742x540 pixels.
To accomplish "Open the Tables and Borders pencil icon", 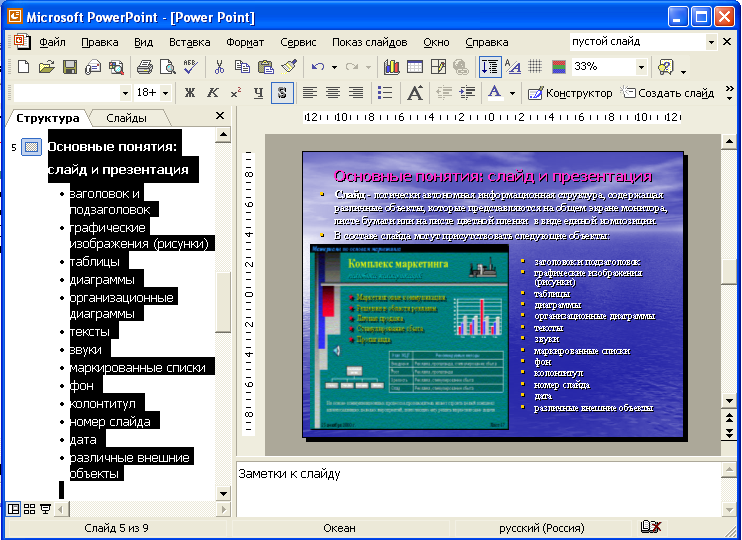I will [438, 67].
